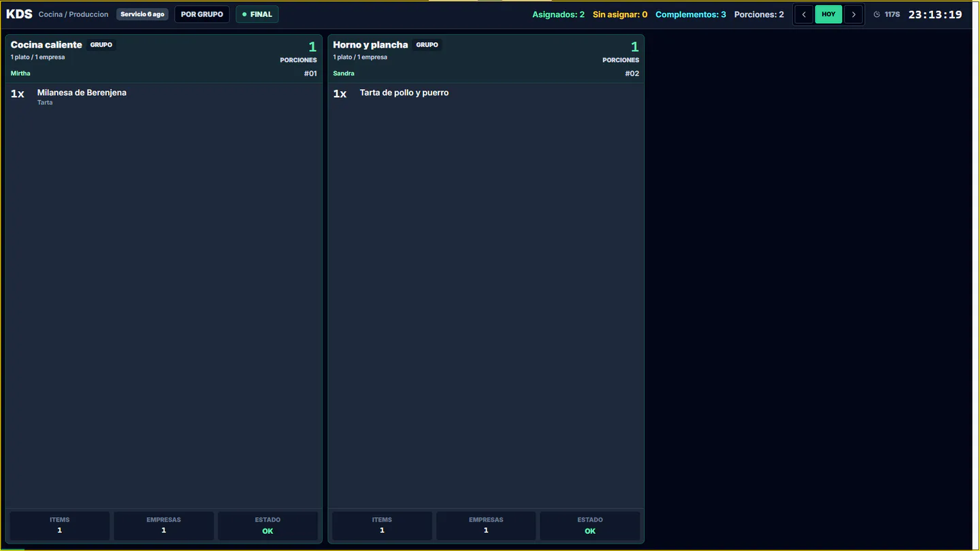Click the refresh timer clock icon

click(x=877, y=14)
